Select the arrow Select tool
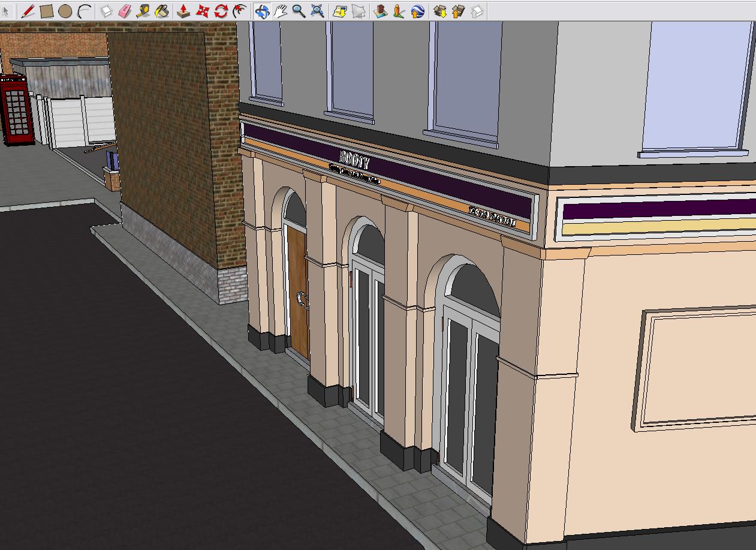 point(6,11)
